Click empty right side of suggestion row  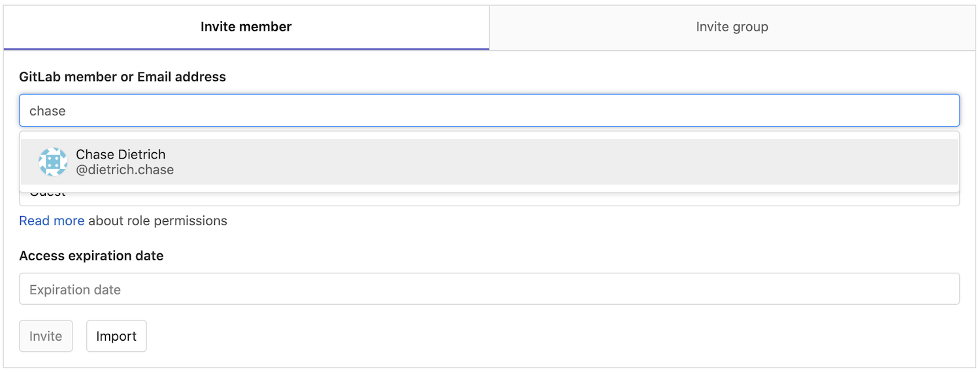point(653,162)
